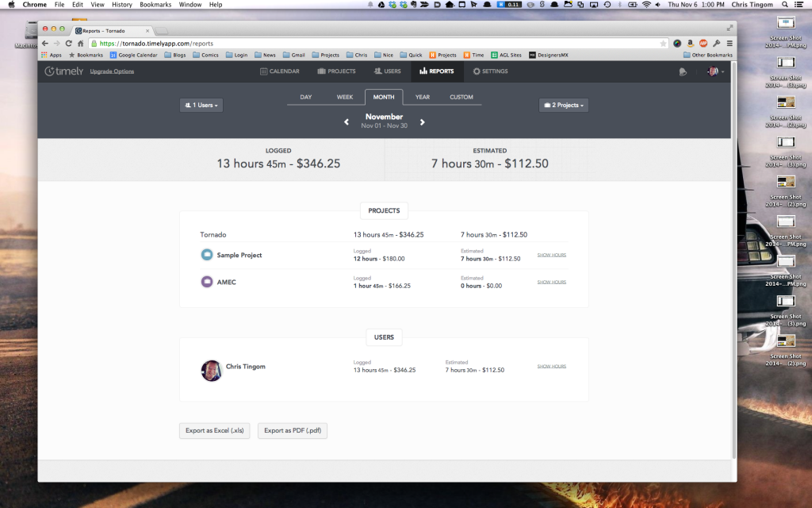The width and height of the screenshot is (812, 508).
Task: Open Timely notifications icon
Action: tap(683, 71)
